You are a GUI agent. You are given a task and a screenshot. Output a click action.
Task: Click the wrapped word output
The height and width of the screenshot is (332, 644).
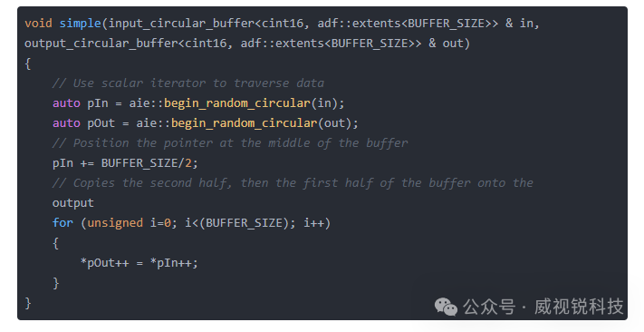[x=73, y=203]
